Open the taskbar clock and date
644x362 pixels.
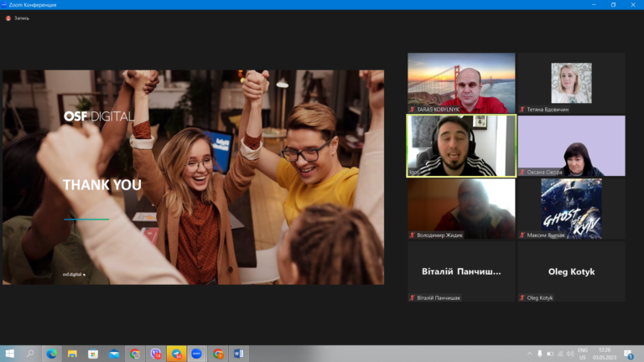605,354
